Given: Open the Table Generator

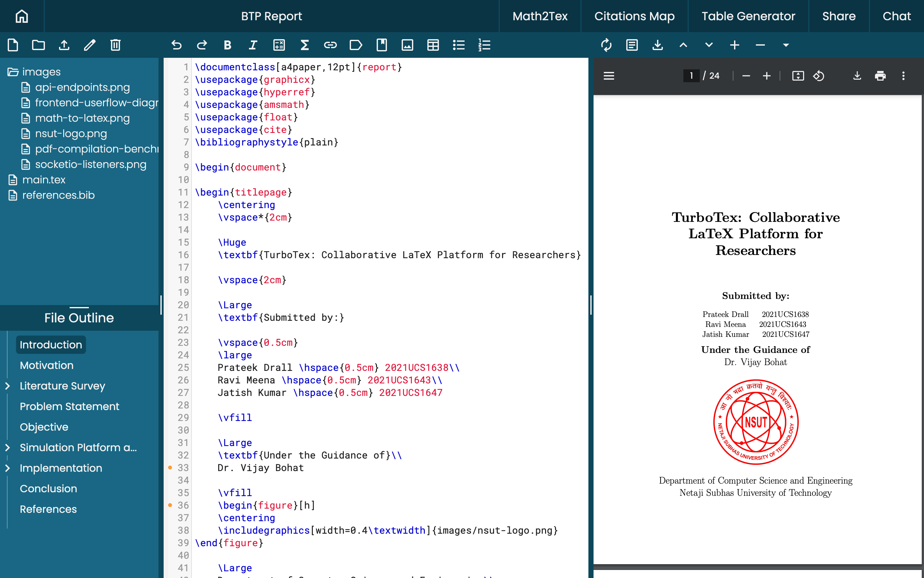Looking at the screenshot, I should point(749,16).
